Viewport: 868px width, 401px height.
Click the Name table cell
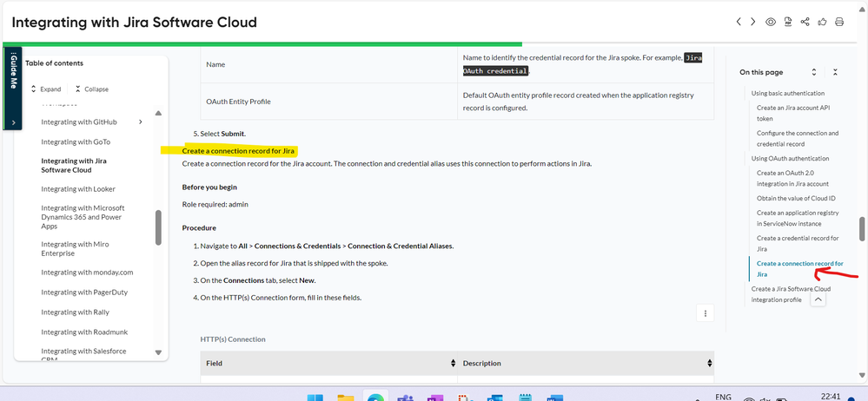tap(328, 65)
